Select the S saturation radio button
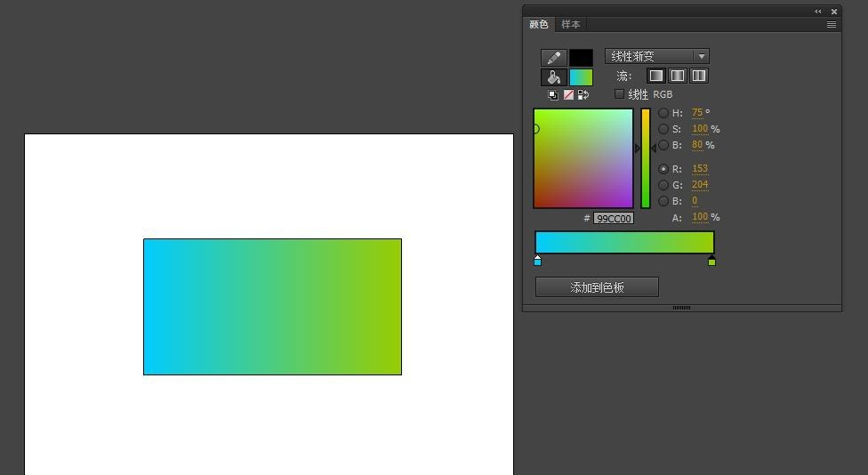The height and width of the screenshot is (475, 868). 663,129
